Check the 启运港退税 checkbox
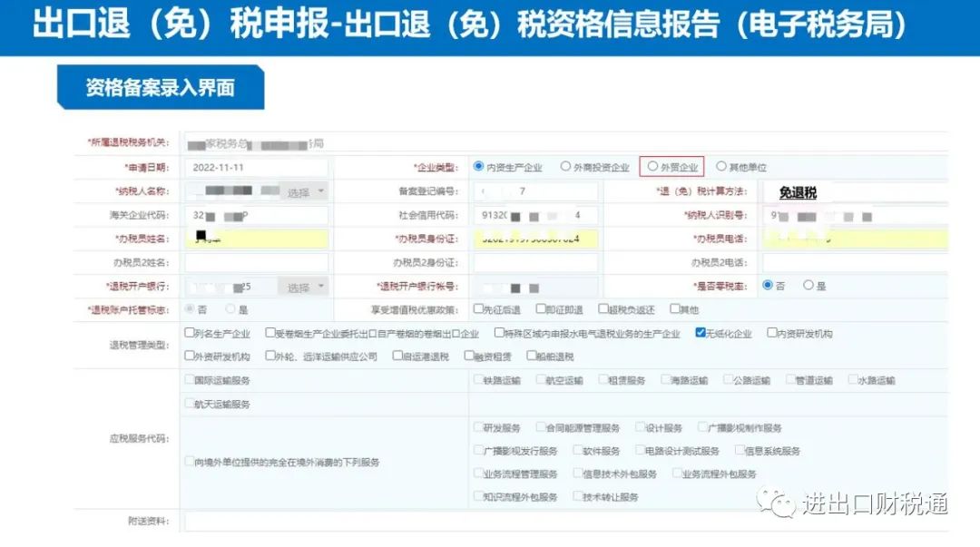 (397, 356)
